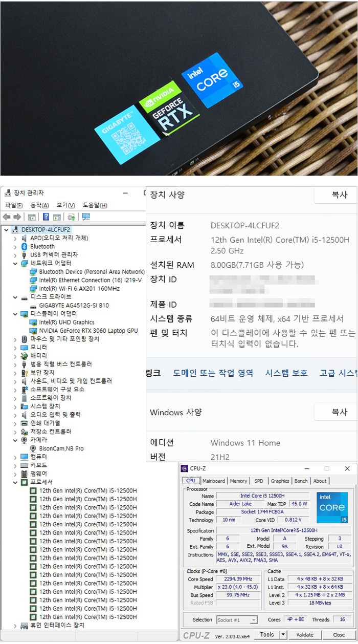Screen dimensions: 358x644
Task: Click the Update device driver toolbar icon
Action: coord(71,217)
